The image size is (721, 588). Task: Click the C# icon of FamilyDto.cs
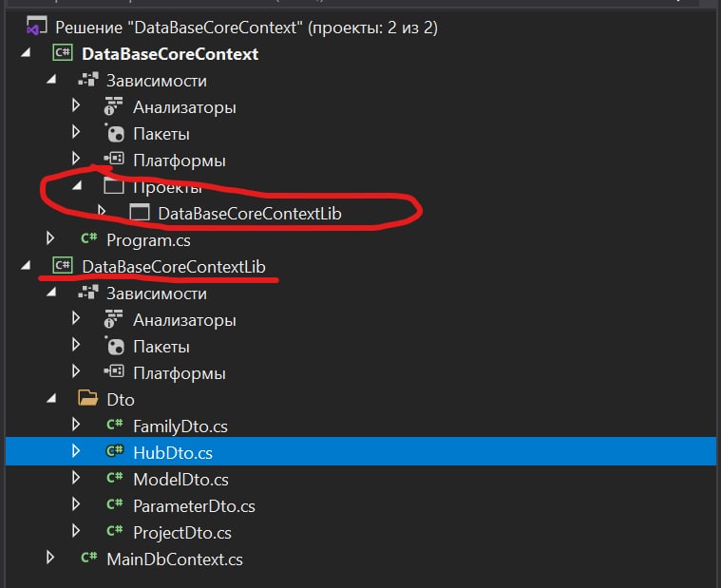point(115,425)
